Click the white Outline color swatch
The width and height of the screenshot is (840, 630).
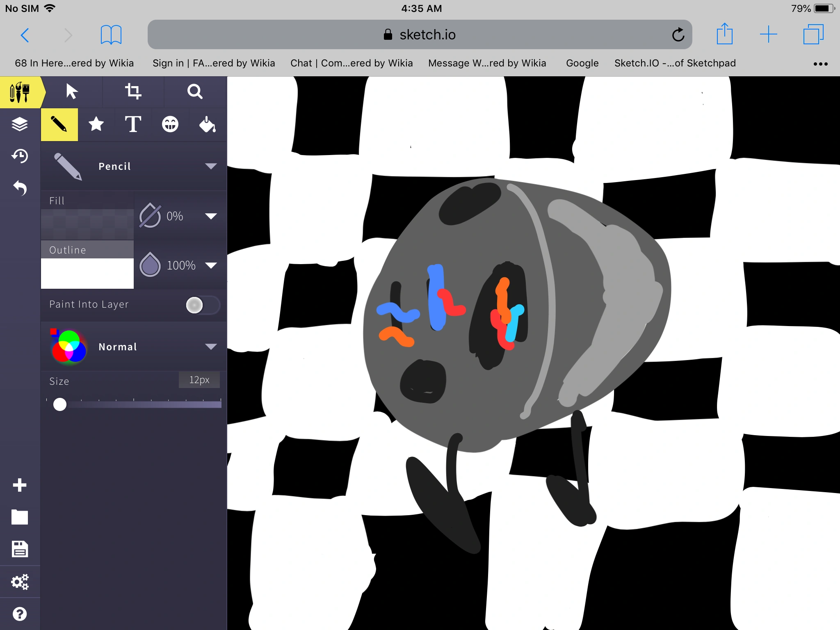tap(87, 273)
